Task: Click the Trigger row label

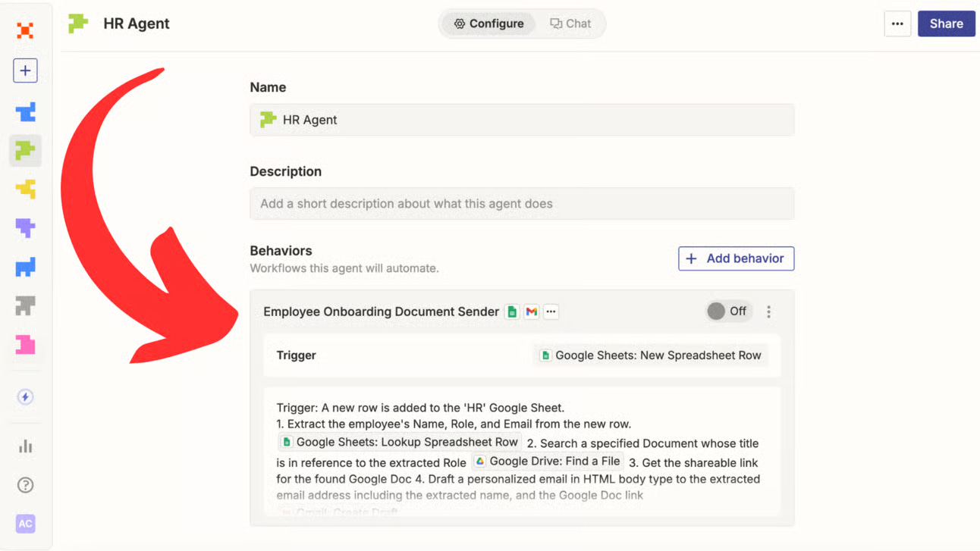Action: (x=296, y=355)
